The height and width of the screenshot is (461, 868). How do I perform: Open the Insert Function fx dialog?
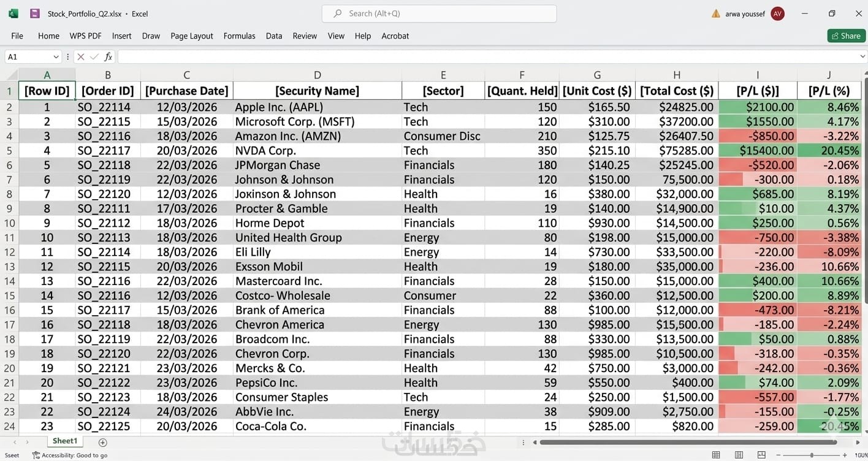(x=108, y=56)
